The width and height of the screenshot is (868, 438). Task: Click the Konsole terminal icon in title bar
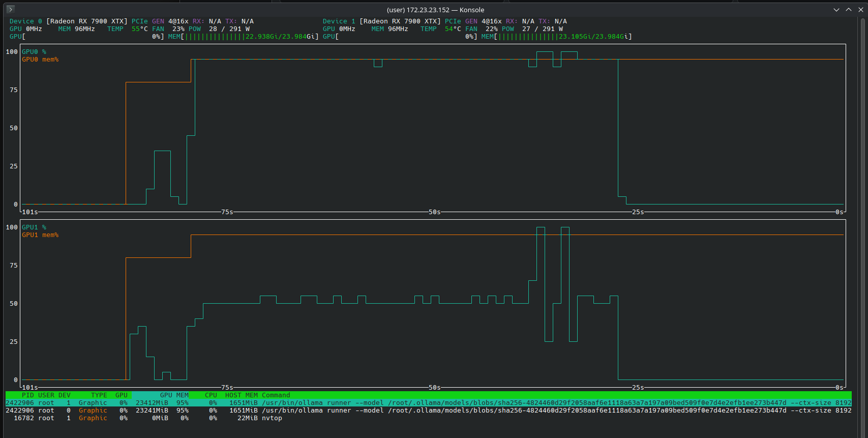(x=10, y=9)
